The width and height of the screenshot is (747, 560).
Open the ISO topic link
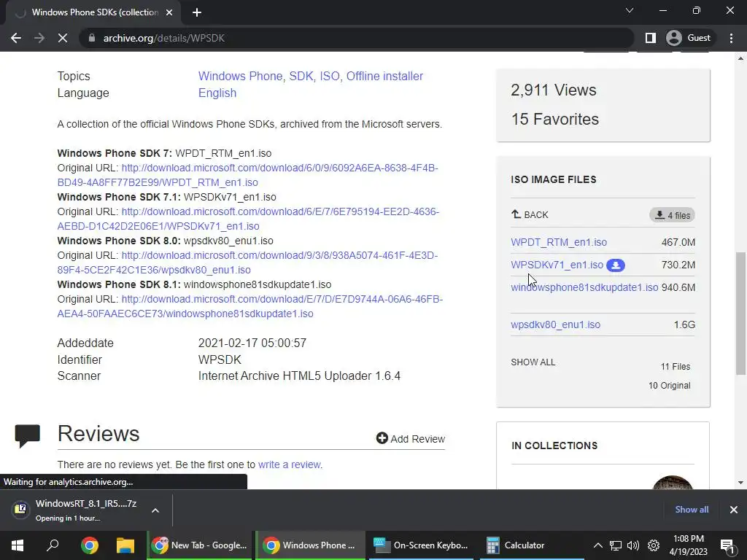[x=330, y=76]
